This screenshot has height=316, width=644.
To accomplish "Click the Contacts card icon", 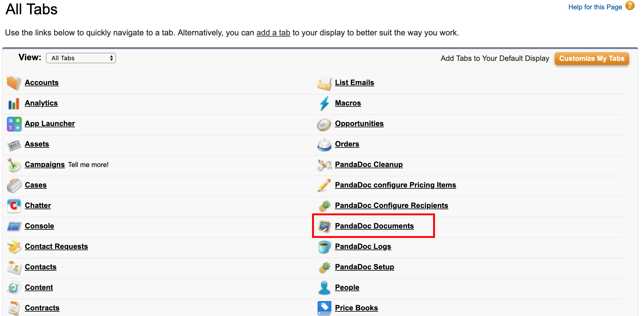I will point(14,267).
